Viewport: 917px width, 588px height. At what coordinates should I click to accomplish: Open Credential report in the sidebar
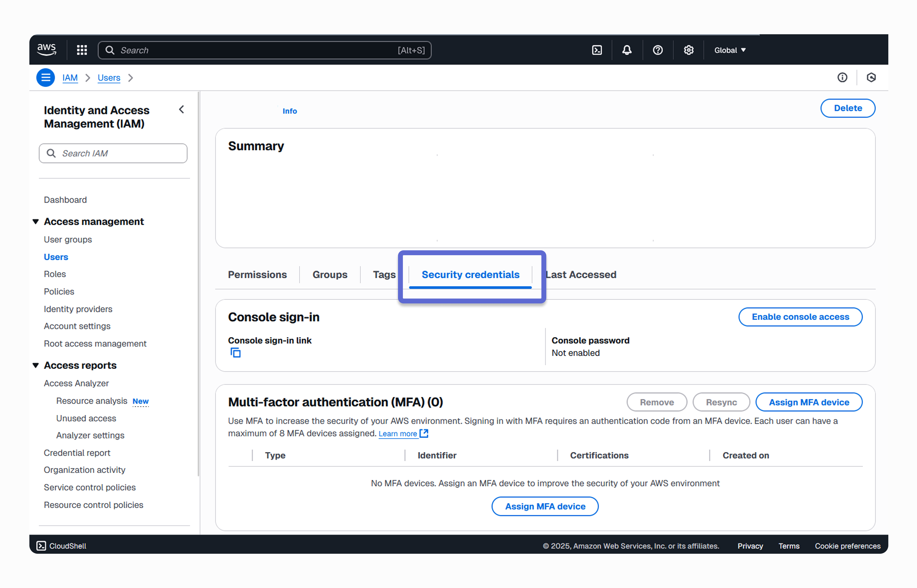pos(77,453)
